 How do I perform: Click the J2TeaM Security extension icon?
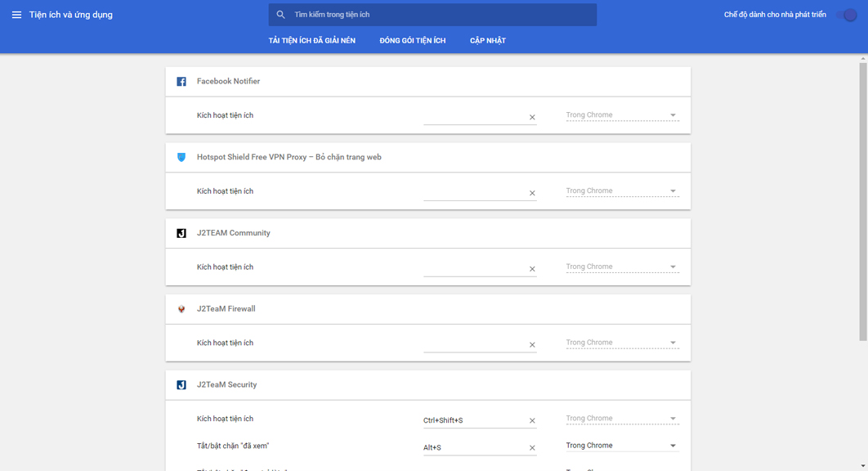[x=181, y=385]
